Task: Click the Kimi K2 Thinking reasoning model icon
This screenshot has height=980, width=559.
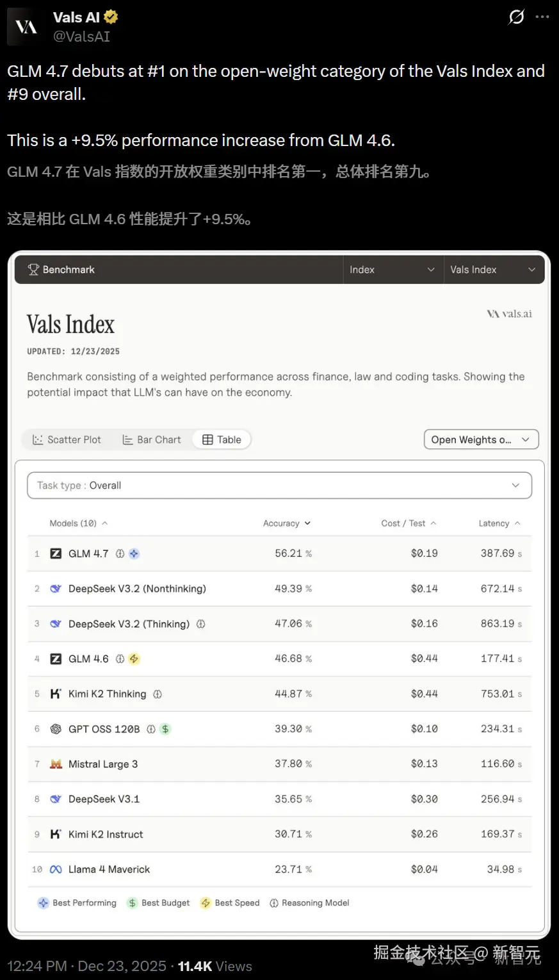Action: (x=158, y=694)
